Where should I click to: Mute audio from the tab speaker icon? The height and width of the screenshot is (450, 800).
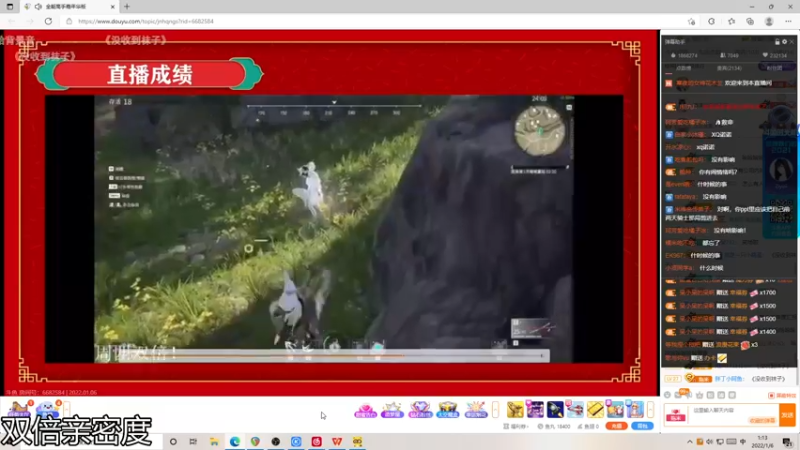click(x=38, y=7)
